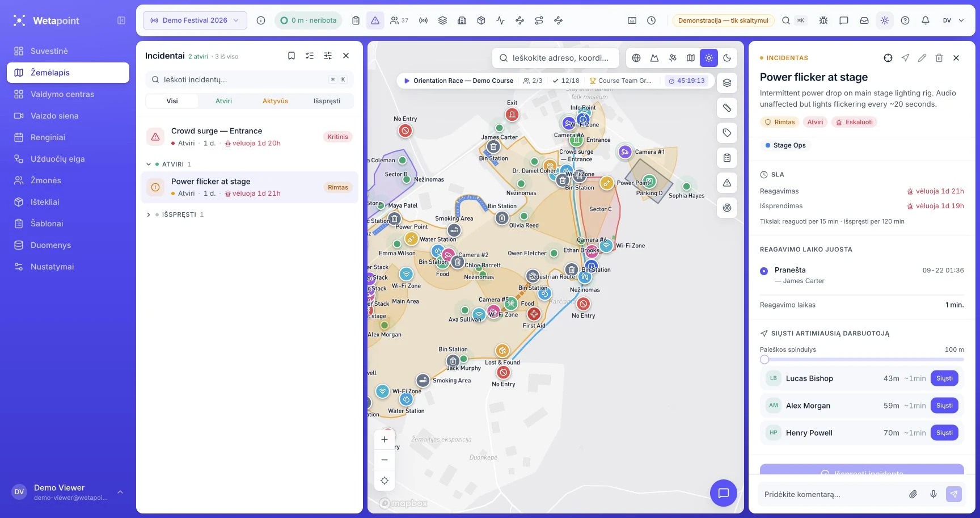Open the clock history icon in top bar
The width and height of the screenshot is (980, 518).
(651, 20)
